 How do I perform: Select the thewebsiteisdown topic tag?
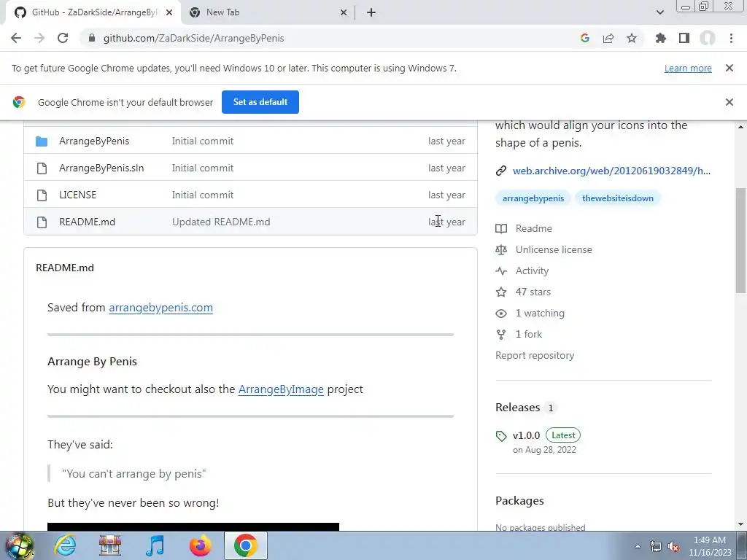[617, 198]
